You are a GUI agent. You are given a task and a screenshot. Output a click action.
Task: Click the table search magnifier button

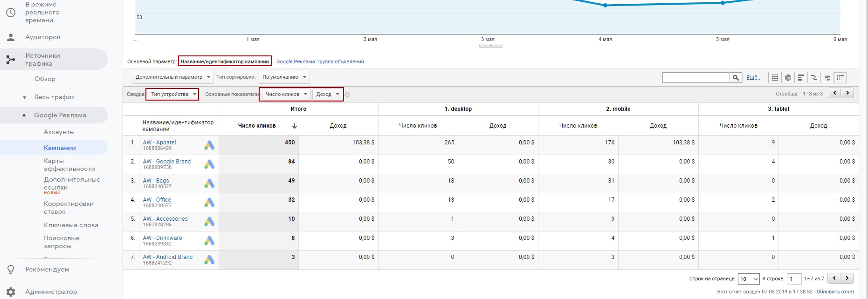736,78
